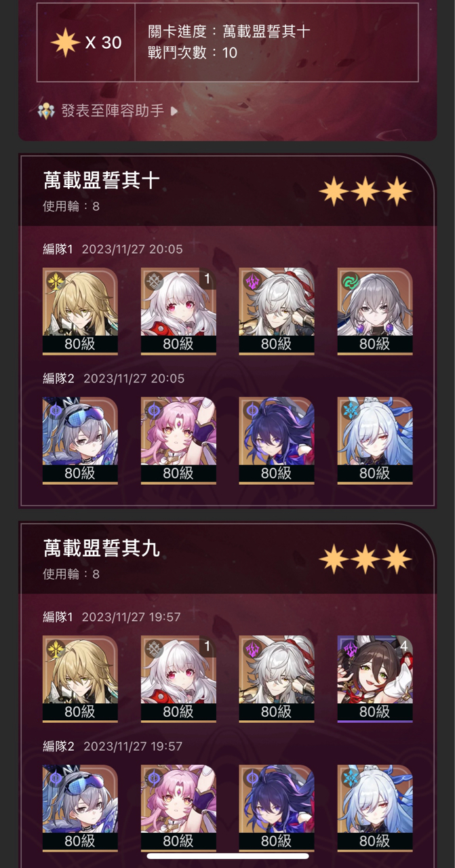The image size is (455, 868).
Task: Tap the star icon beside X 30
Action: click(x=65, y=43)
